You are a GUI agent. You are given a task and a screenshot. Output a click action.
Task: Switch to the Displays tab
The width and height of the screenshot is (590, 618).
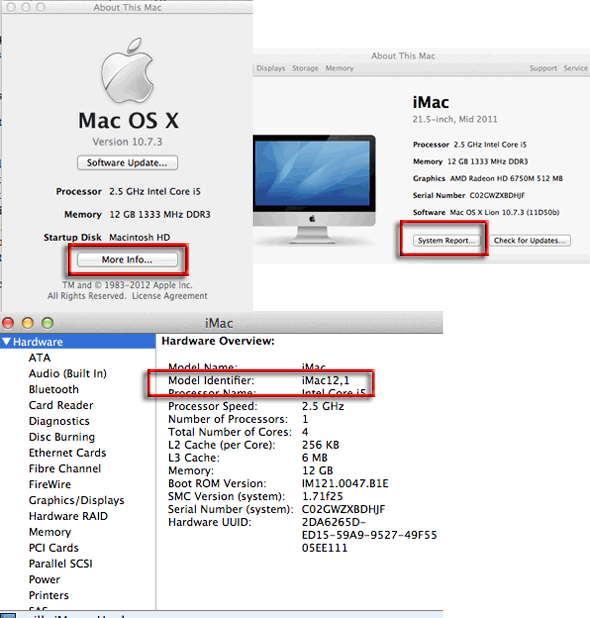click(271, 68)
